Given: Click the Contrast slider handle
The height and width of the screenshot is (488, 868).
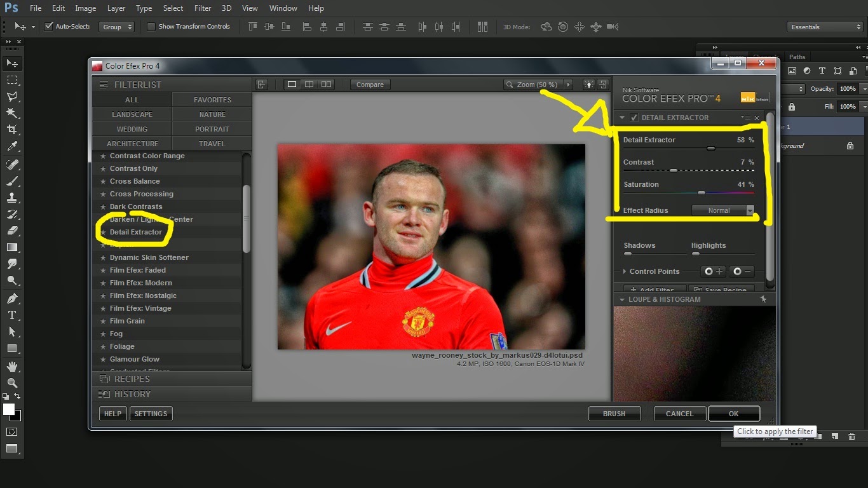Looking at the screenshot, I should [674, 170].
